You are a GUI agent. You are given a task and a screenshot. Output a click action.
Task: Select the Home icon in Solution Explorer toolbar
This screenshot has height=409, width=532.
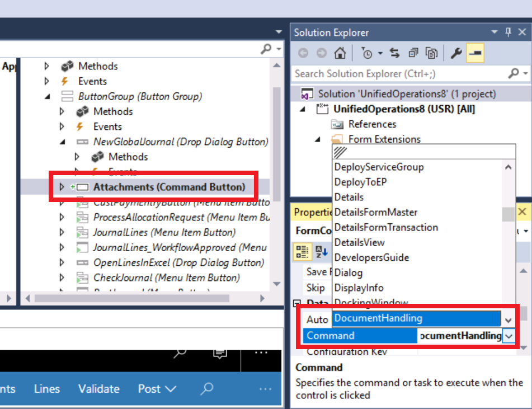coord(340,52)
